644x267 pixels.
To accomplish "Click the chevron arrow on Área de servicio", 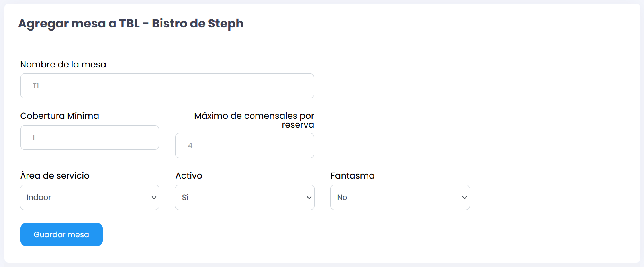I will pyautogui.click(x=154, y=198).
